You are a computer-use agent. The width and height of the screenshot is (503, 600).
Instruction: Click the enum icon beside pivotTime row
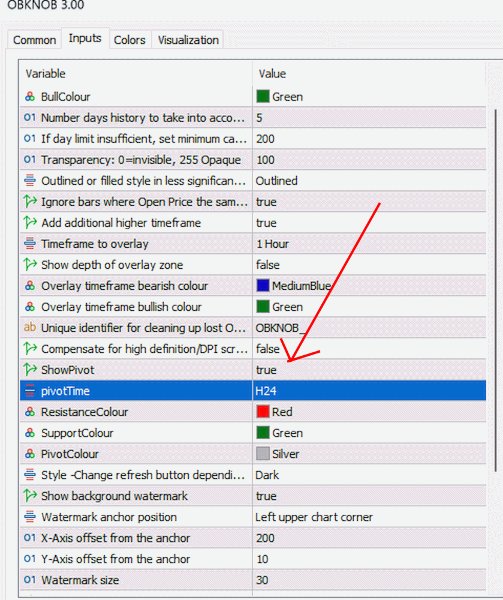(30, 391)
